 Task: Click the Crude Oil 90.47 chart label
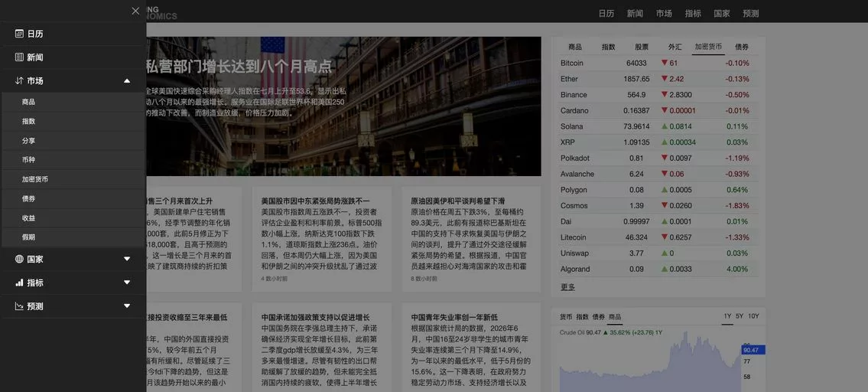point(580,332)
